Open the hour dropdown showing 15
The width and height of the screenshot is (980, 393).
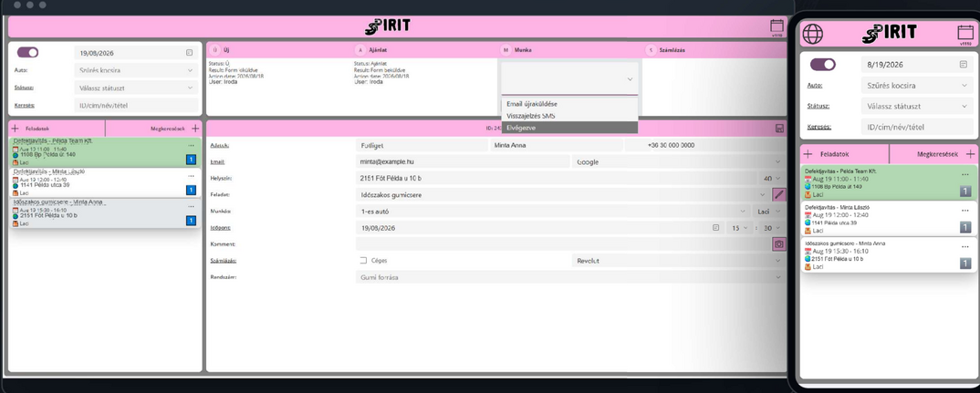(741, 228)
